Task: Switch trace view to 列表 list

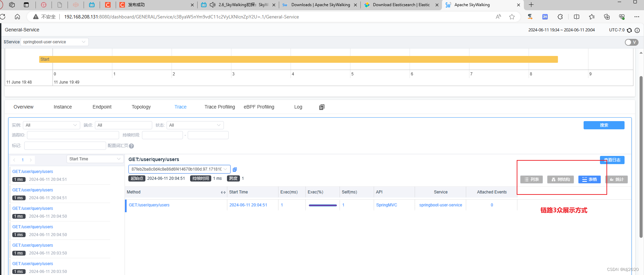Action: pyautogui.click(x=532, y=179)
